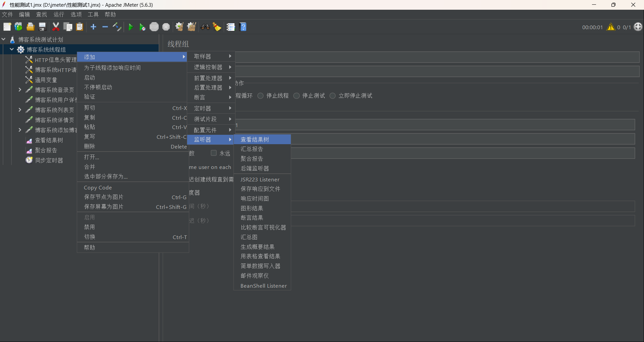Open the 定时器 submenu
The width and height of the screenshot is (644, 342).
[x=211, y=108]
